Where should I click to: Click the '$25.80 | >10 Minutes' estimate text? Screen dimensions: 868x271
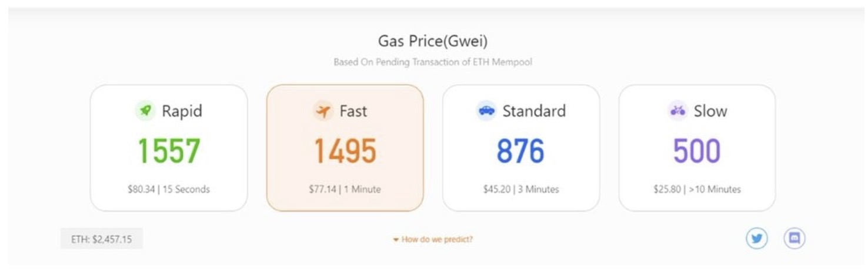pos(697,189)
